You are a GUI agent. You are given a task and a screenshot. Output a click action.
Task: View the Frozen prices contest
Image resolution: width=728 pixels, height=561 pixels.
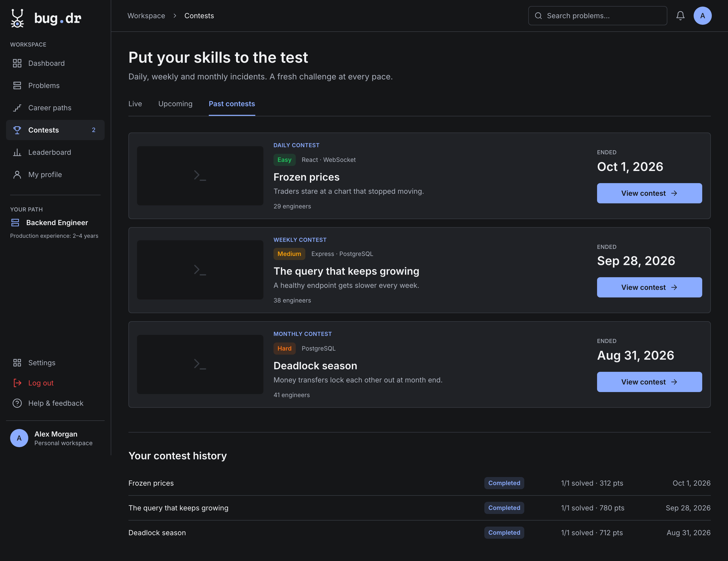click(649, 193)
